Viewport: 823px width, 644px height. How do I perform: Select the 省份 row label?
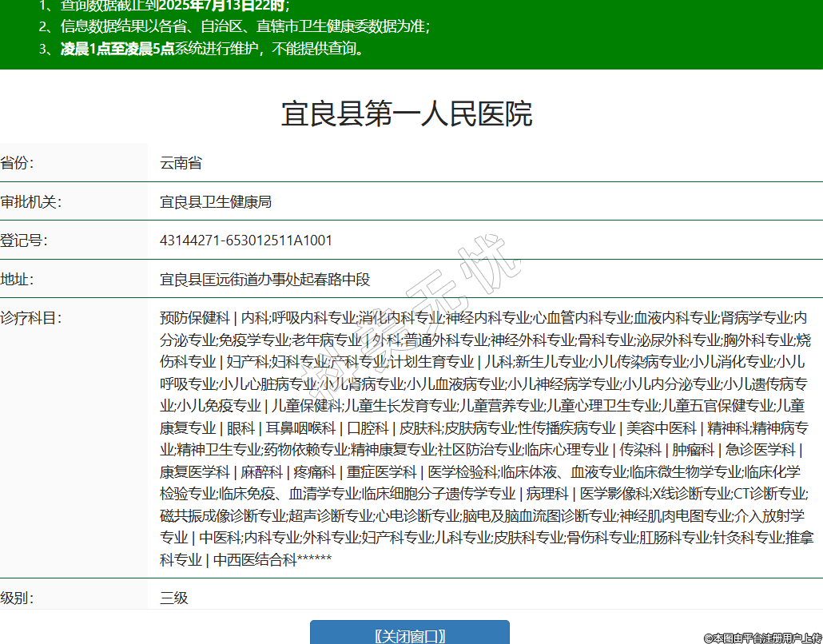pyautogui.click(x=17, y=163)
